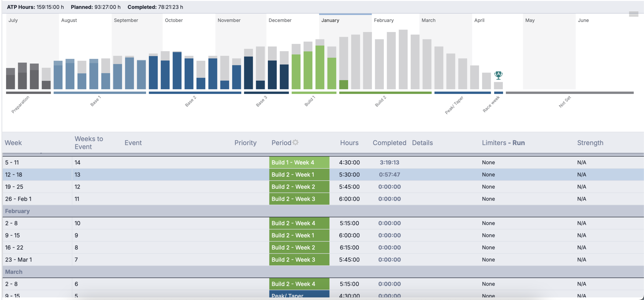Click the completed time 3:19:13
Viewport: 644px width, 300px height.
coord(389,162)
